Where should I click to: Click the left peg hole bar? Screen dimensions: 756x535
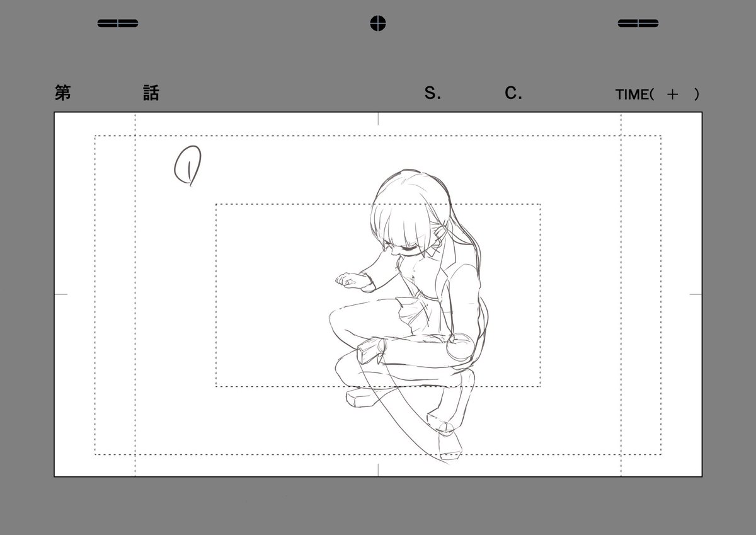[118, 24]
